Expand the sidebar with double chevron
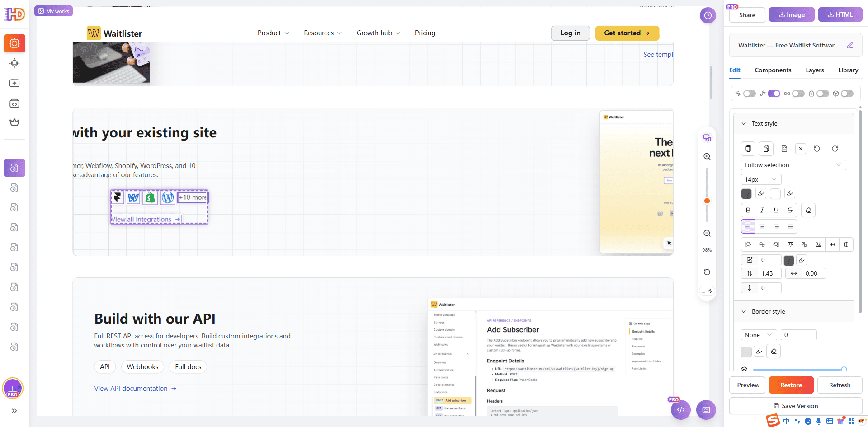This screenshot has height=427, width=868. tap(14, 411)
